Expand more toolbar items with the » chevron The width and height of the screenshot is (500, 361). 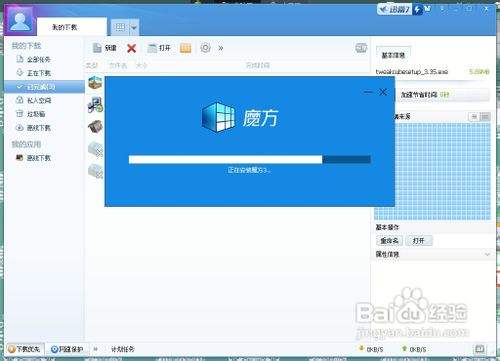click(x=221, y=48)
